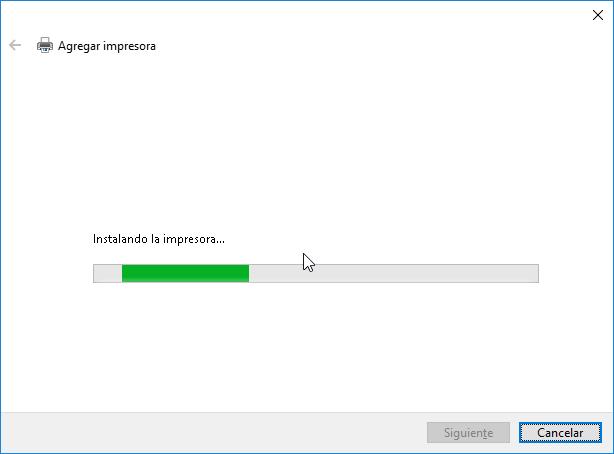Click the word Agregar in the header
Image resolution: width=614 pixels, height=454 pixels.
pos(79,46)
